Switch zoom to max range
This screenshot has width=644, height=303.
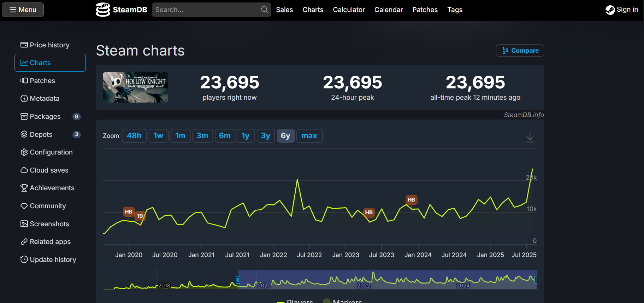[309, 136]
